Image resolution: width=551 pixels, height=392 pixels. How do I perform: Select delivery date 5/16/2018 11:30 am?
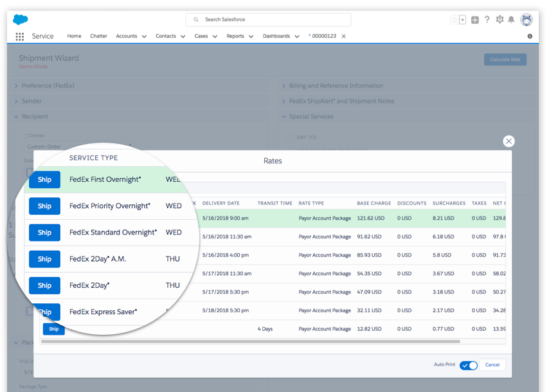coord(227,236)
